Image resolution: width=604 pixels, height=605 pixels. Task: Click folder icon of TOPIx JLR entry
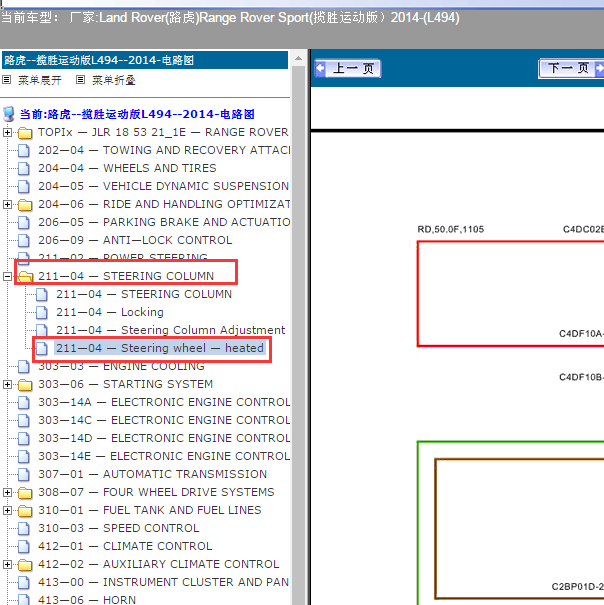(25, 133)
